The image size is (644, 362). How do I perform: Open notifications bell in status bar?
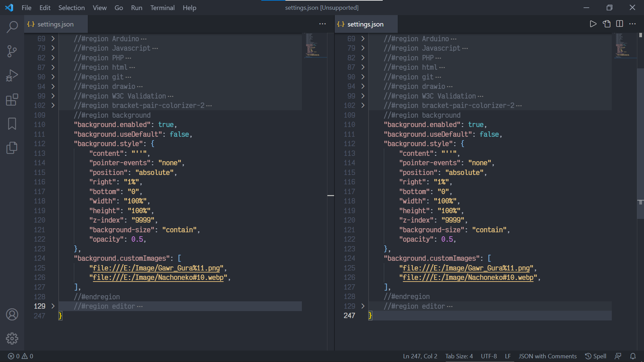(x=633, y=356)
